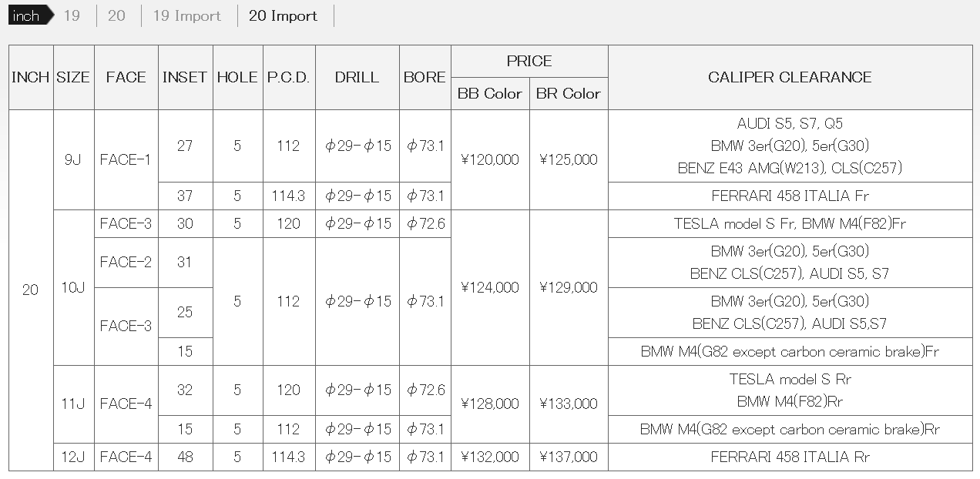This screenshot has width=980, height=479.
Task: Click the ¥124,000 price cell
Action: click(490, 287)
